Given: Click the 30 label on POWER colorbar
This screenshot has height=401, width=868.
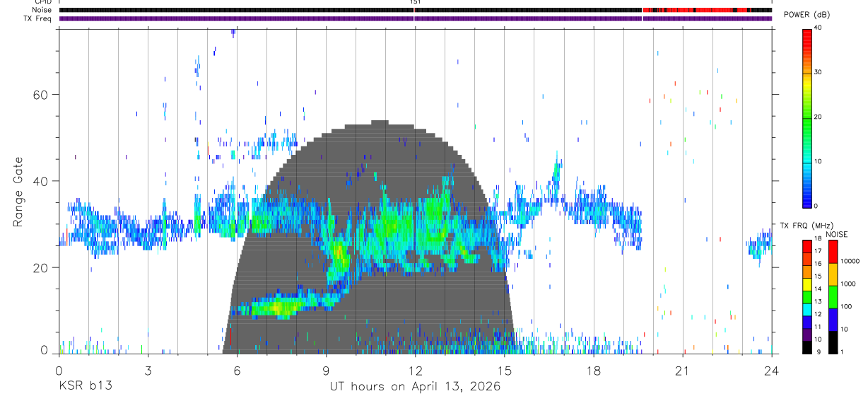Looking at the screenshot, I should click(x=817, y=73).
